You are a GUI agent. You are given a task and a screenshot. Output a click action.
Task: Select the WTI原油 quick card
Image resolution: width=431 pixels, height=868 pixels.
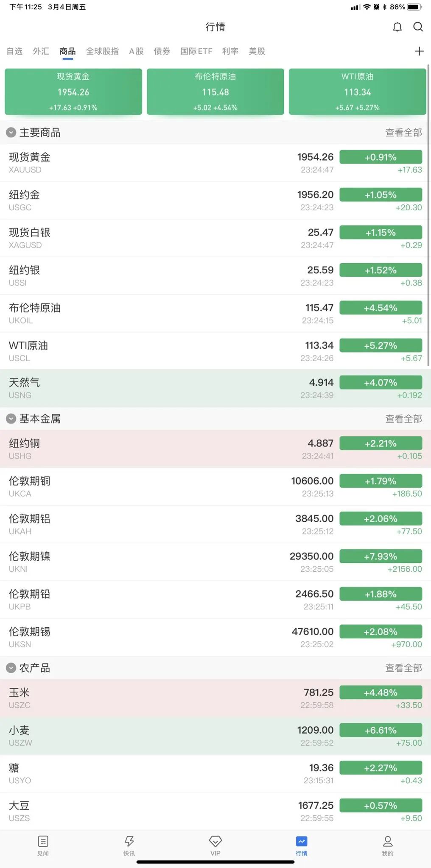357,92
